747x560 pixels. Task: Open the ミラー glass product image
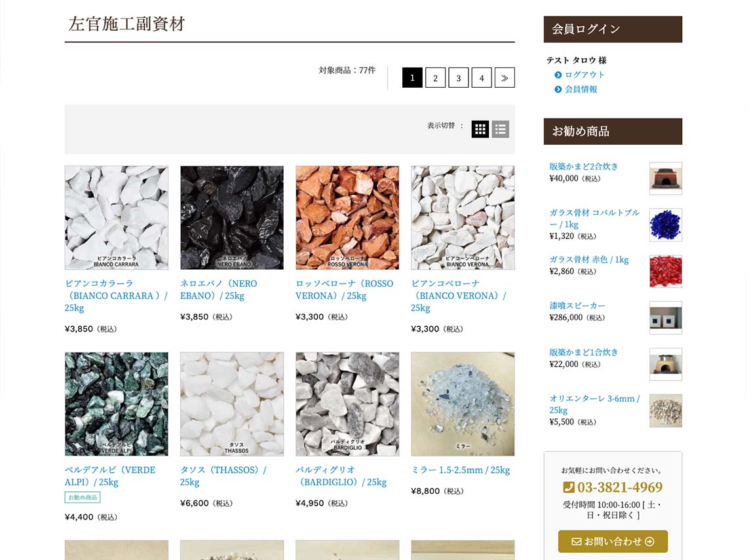[x=463, y=404]
